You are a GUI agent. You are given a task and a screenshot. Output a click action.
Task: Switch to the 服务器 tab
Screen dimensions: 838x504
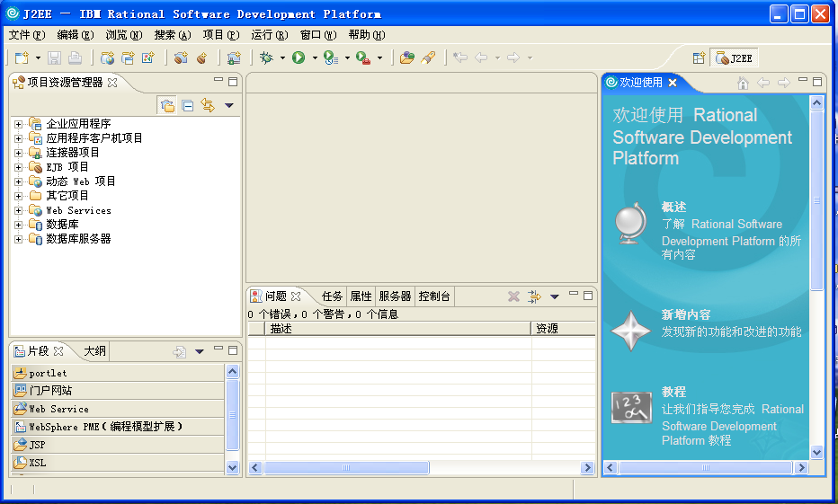395,296
